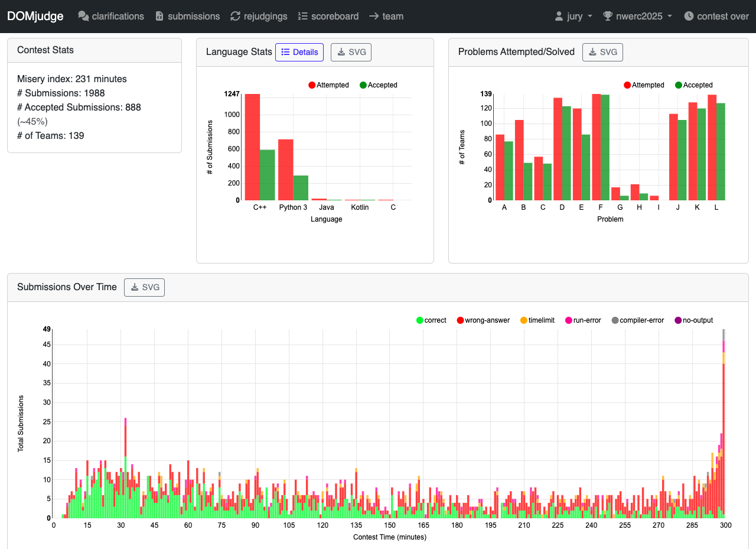Click download icon in Submissions Over Time SVG button
This screenshot has height=549, width=756.
pos(135,287)
